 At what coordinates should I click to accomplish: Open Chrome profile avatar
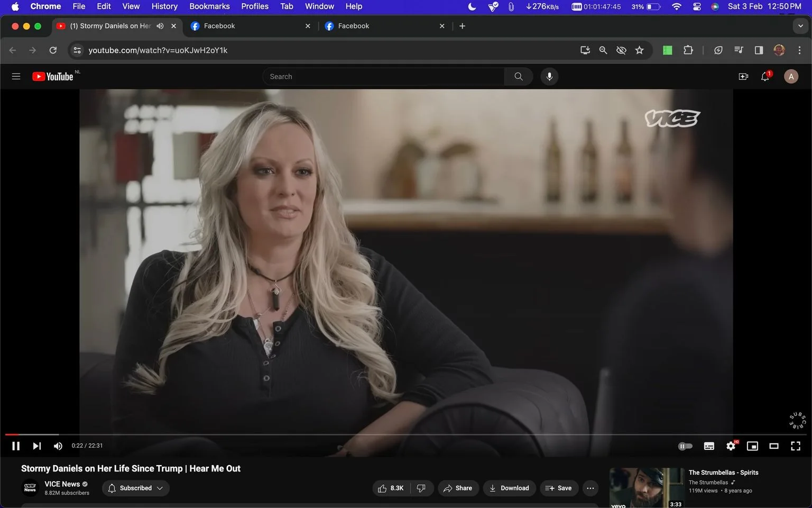pos(779,50)
